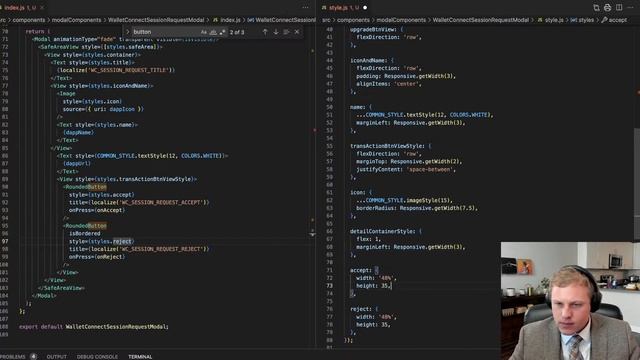Click the webcam video overlay

(570, 301)
